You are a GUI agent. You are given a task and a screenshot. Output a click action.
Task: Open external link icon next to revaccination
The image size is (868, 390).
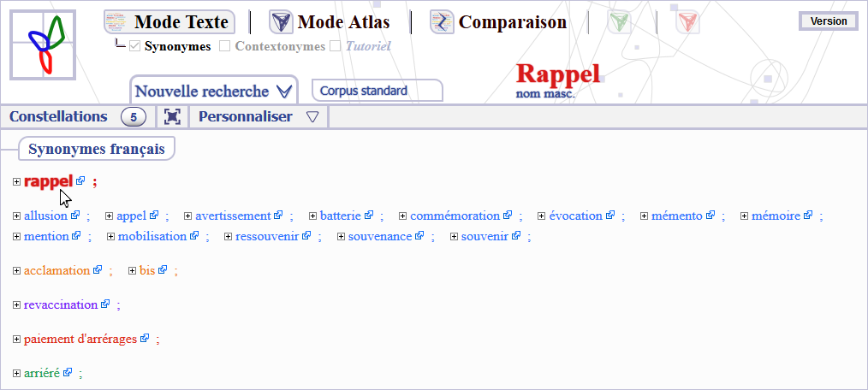pyautogui.click(x=105, y=304)
